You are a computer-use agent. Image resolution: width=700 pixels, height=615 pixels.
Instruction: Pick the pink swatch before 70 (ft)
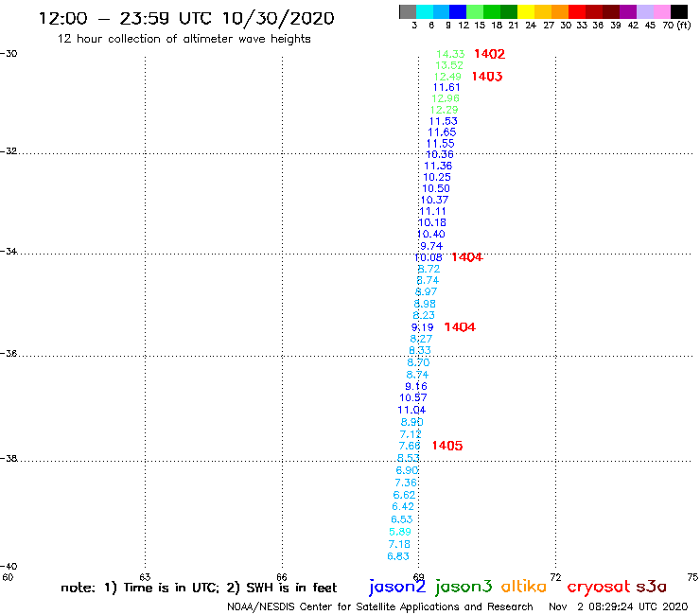pos(661,11)
